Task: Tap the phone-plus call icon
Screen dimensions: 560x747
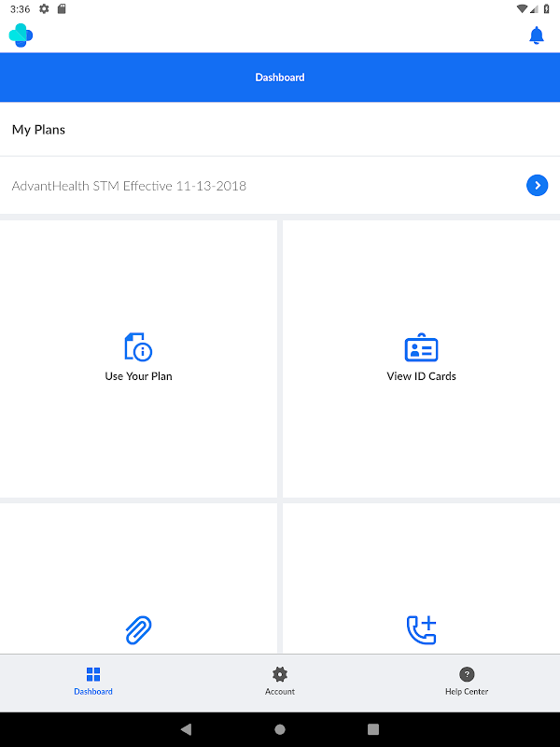Action: point(422,629)
